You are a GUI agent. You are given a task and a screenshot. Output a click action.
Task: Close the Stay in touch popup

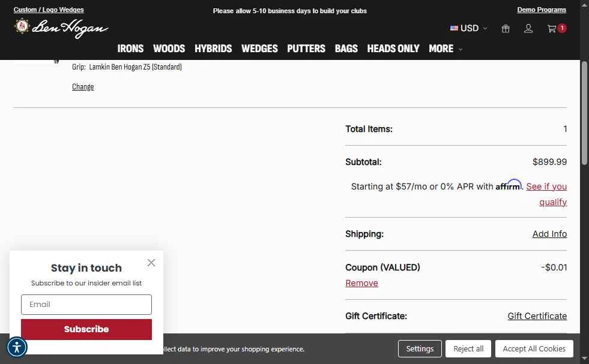click(151, 263)
